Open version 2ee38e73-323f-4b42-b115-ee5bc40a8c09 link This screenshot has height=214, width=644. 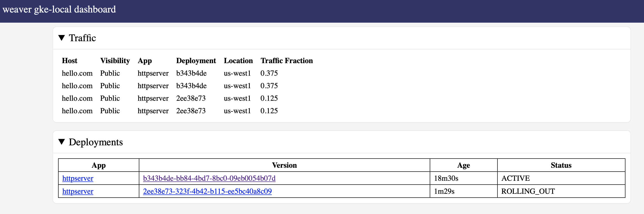(207, 191)
